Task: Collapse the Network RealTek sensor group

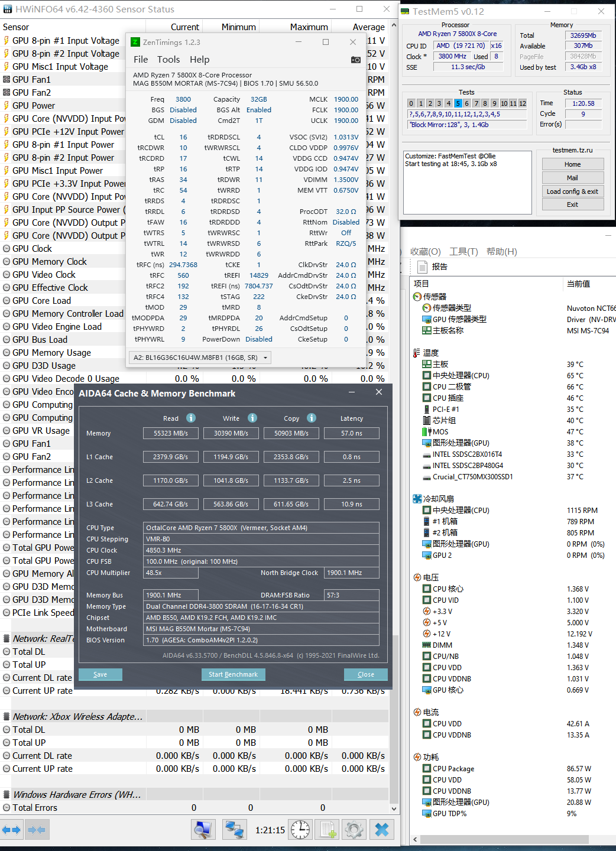Action: tap(7, 639)
